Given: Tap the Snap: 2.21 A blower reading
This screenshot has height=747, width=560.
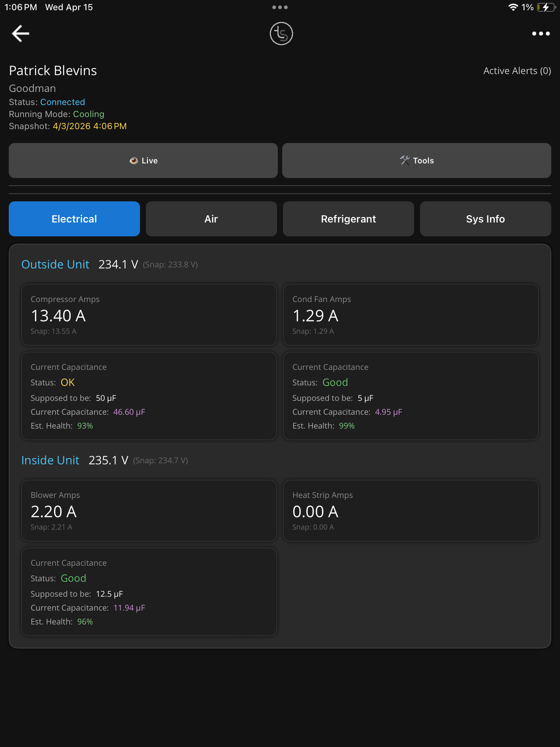Looking at the screenshot, I should tap(51, 527).
